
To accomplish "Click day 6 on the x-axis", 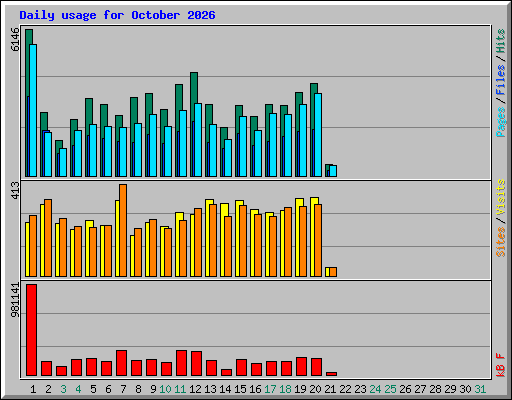I will tap(108, 389).
